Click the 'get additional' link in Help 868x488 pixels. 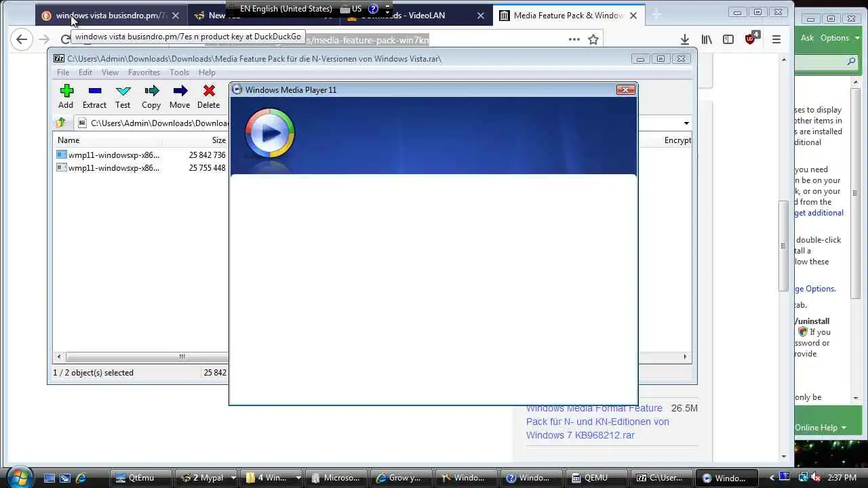coord(819,213)
